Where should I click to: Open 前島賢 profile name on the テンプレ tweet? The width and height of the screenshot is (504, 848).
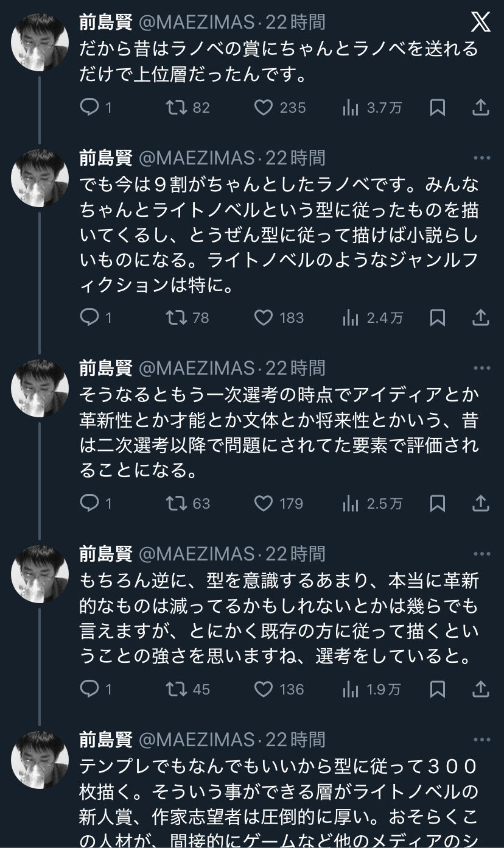pos(106,740)
